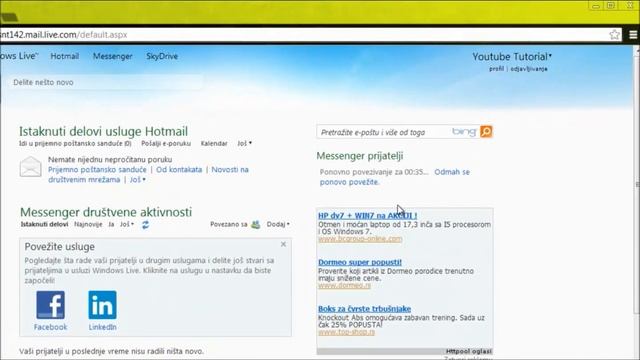
Task: Open the Hotmail menu item
Action: [x=64, y=56]
